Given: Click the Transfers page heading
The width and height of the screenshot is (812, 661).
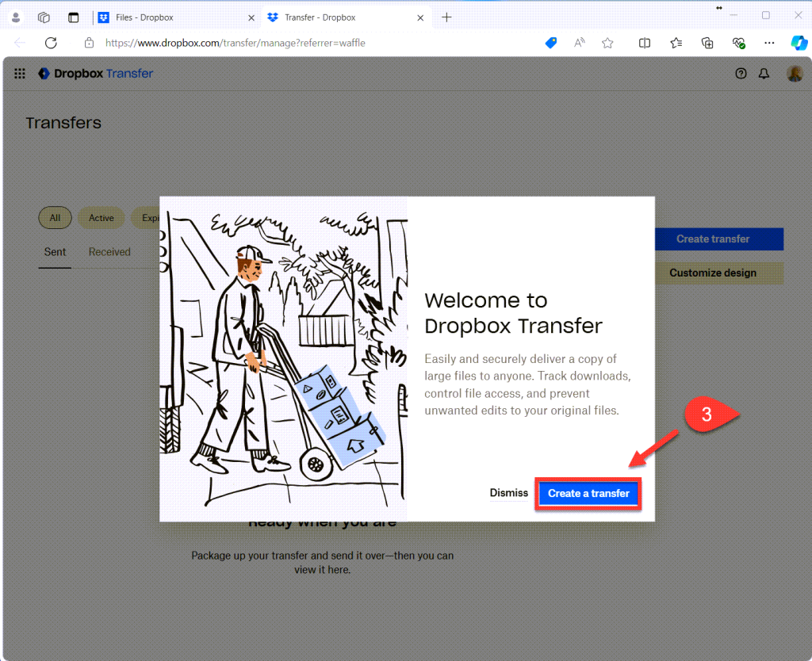Looking at the screenshot, I should click(x=63, y=123).
